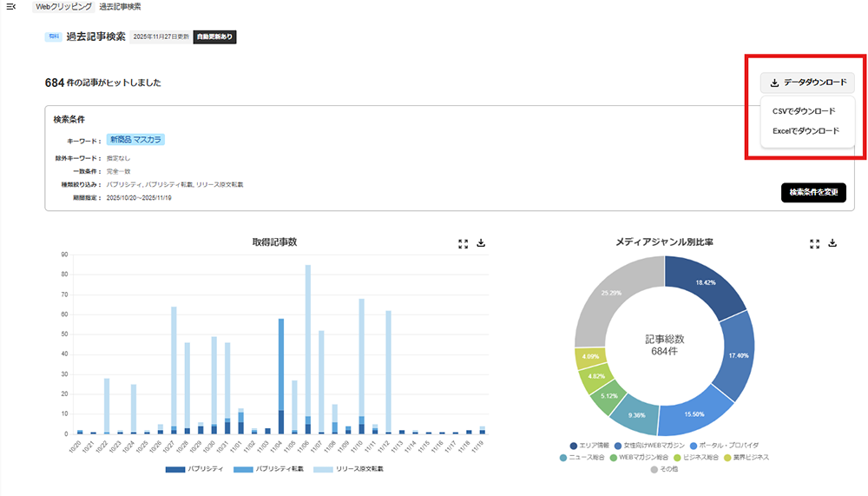The width and height of the screenshot is (868, 496).
Task: Select the 新商品 マスカラ keyword tag
Action: coord(135,140)
